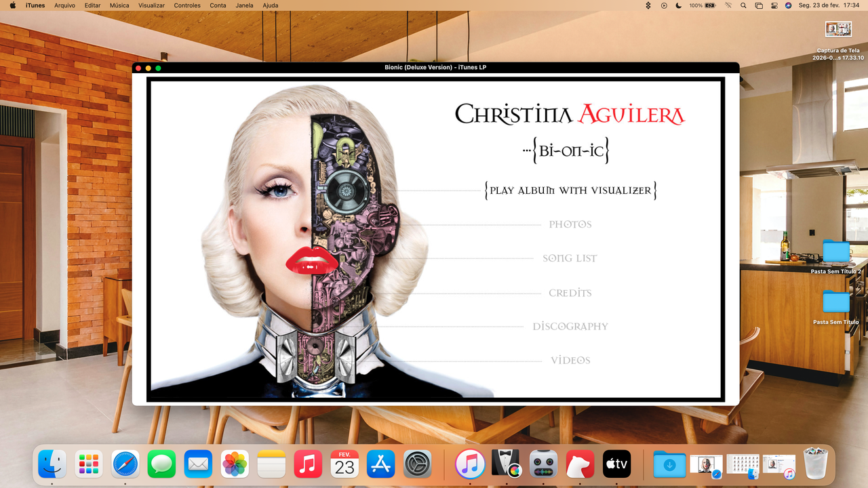This screenshot has width=868, height=488.
Task: Select Captura de Tela file on desktop
Action: point(838,41)
